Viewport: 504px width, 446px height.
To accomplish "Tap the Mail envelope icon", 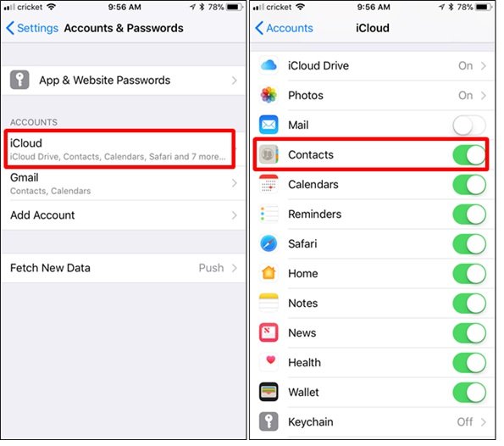I will click(269, 125).
